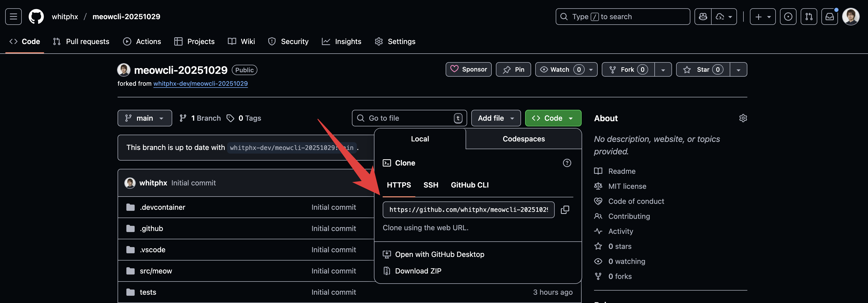Click the whitphx avatar in commit row
Screen dimensions: 868x303
click(x=130, y=183)
